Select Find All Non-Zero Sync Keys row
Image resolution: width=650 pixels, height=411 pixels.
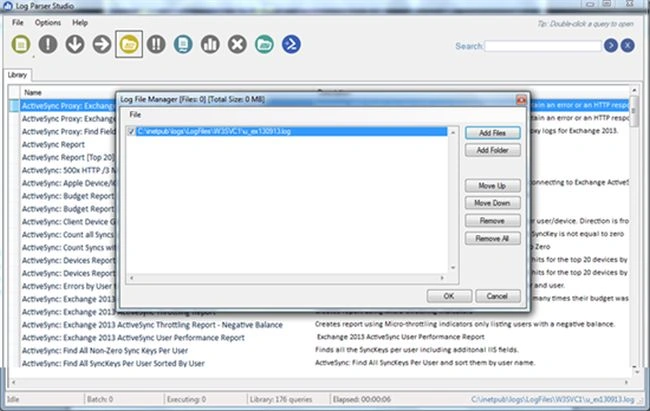pos(105,350)
